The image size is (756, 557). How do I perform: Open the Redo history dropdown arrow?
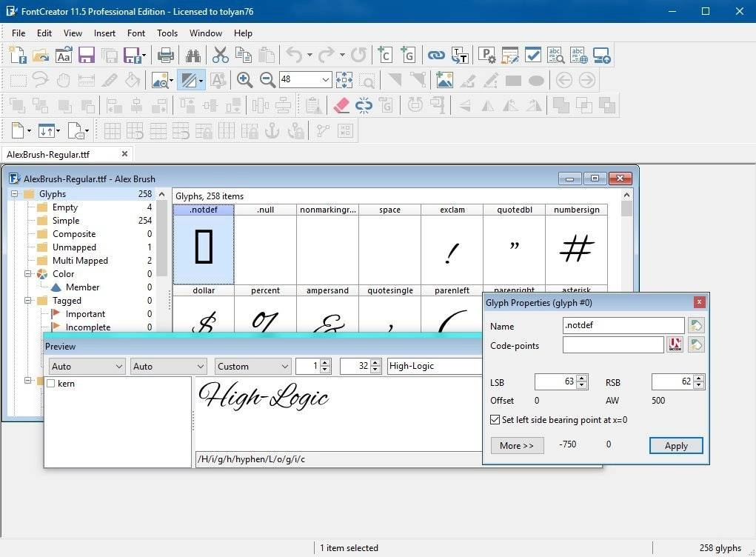coord(342,56)
